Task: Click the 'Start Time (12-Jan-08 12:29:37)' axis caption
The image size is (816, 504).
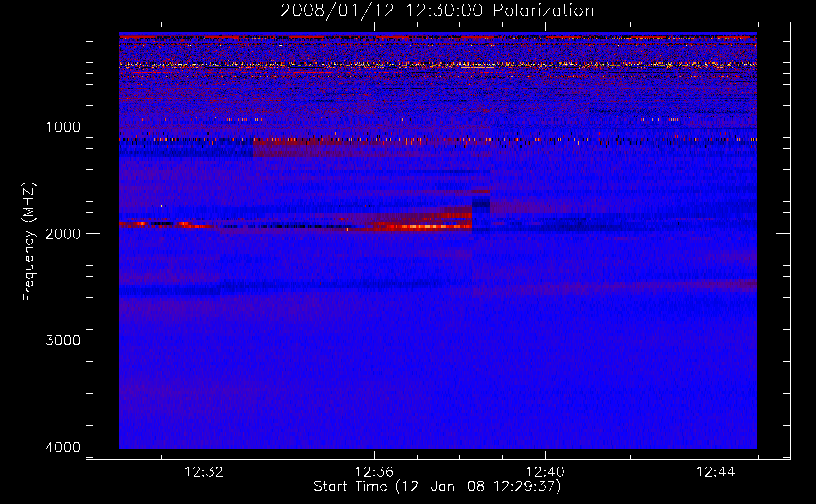Action: [x=437, y=487]
